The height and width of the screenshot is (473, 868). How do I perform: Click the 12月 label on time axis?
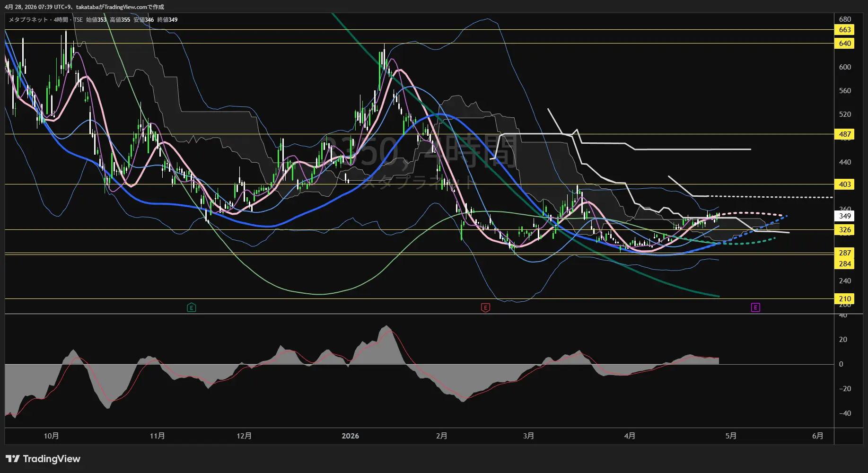click(244, 436)
